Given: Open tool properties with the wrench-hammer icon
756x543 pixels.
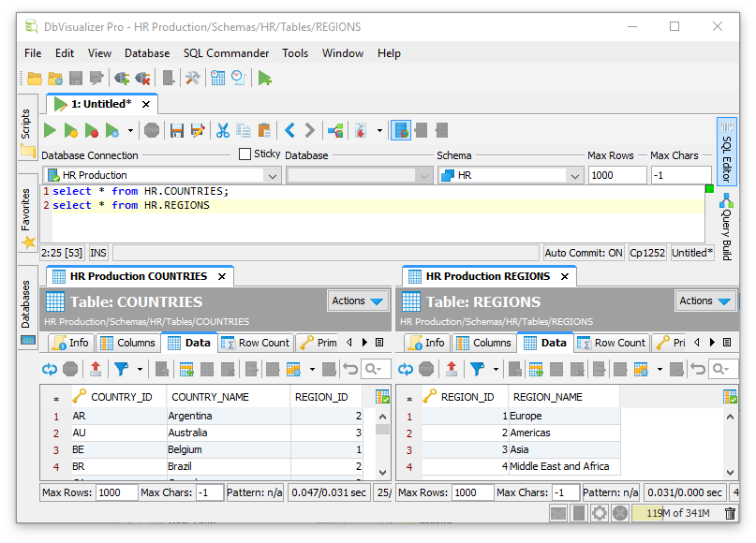Looking at the screenshot, I should click(192, 79).
